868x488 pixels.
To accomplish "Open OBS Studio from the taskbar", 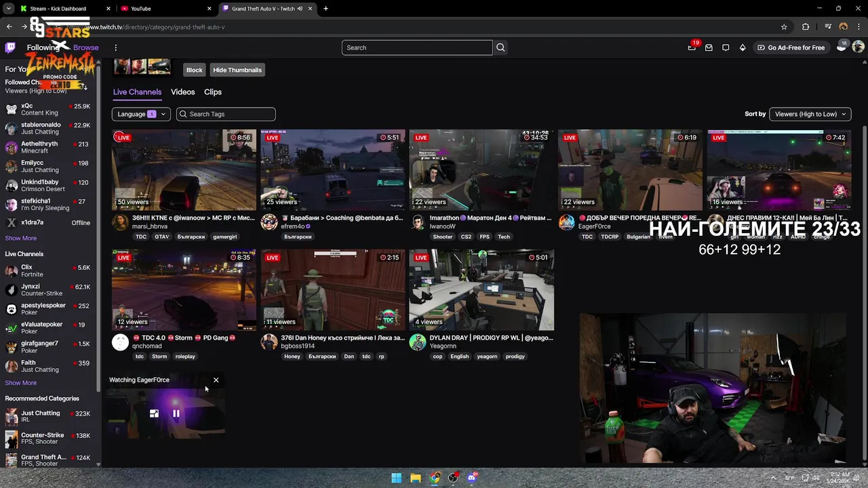I will [x=453, y=478].
